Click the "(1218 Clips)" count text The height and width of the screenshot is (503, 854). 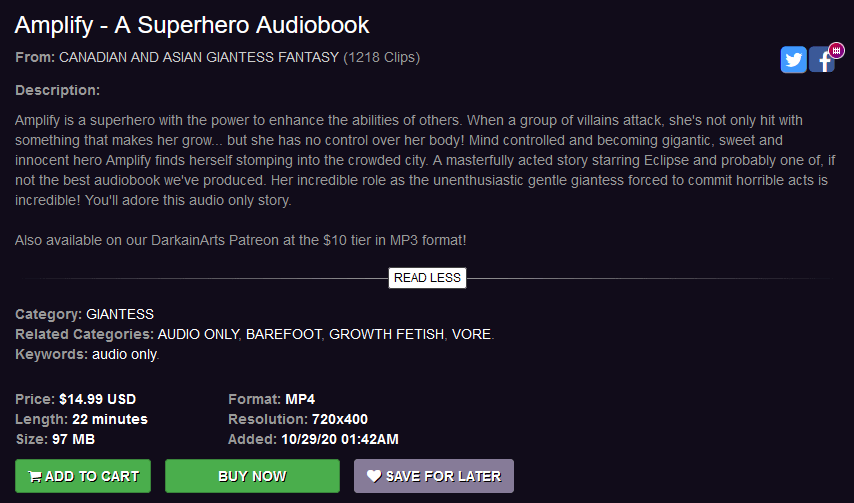coord(381,57)
